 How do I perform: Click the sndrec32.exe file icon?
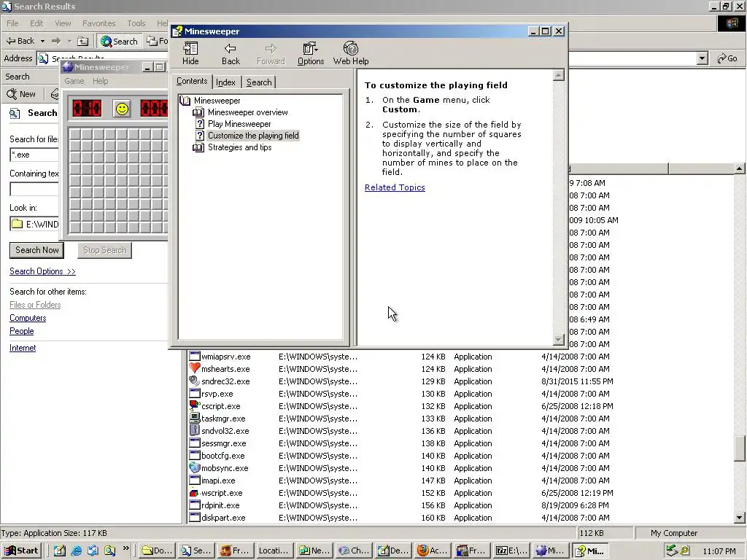tap(194, 381)
